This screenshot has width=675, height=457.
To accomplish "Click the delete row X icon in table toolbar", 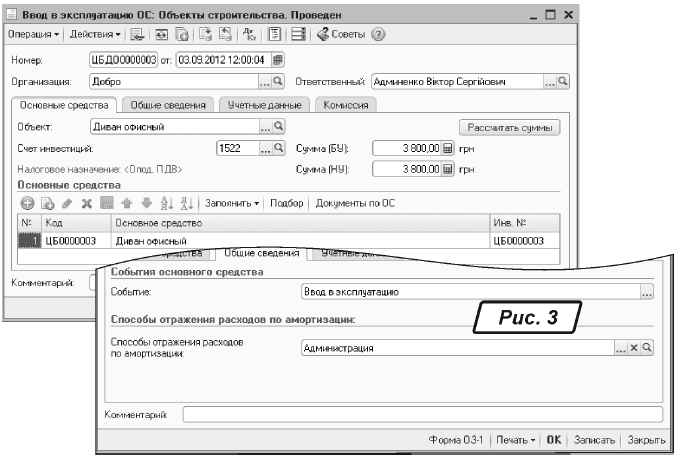I will [x=87, y=203].
